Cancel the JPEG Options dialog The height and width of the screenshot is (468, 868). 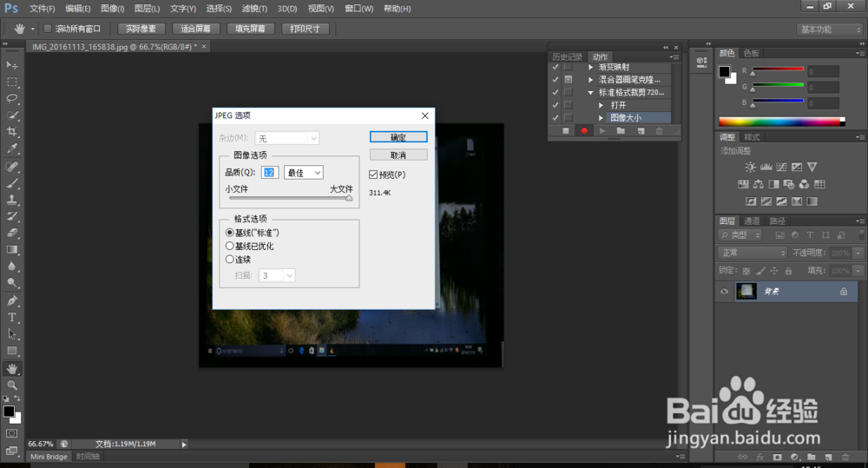coord(398,155)
